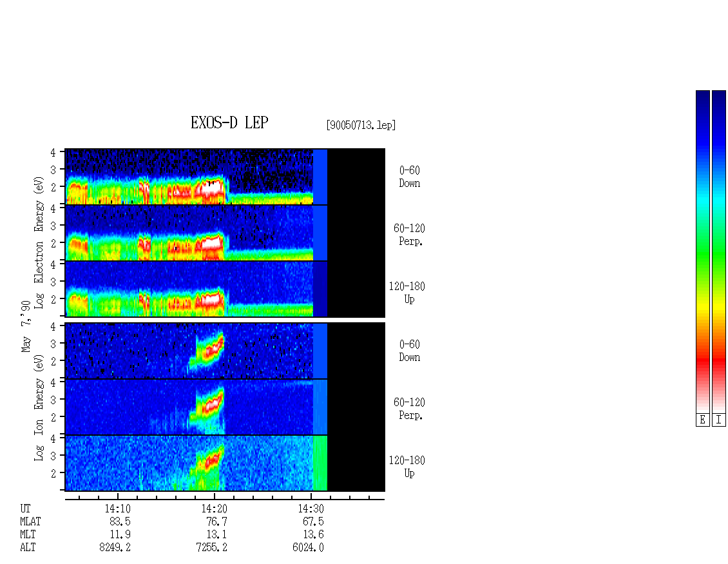Click the electron panel's 120-180 Up label
Image resolution: width=728 pixels, height=564 pixels.
point(407,293)
